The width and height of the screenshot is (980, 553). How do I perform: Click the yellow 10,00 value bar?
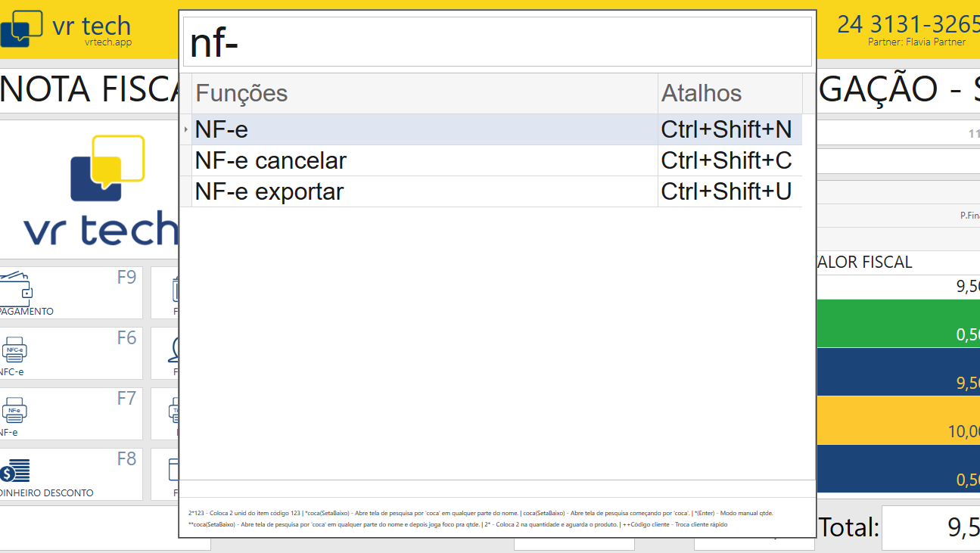(898, 421)
